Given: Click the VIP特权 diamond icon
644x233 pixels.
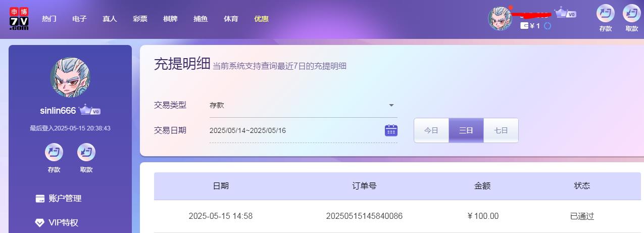Looking at the screenshot, I should [40, 223].
